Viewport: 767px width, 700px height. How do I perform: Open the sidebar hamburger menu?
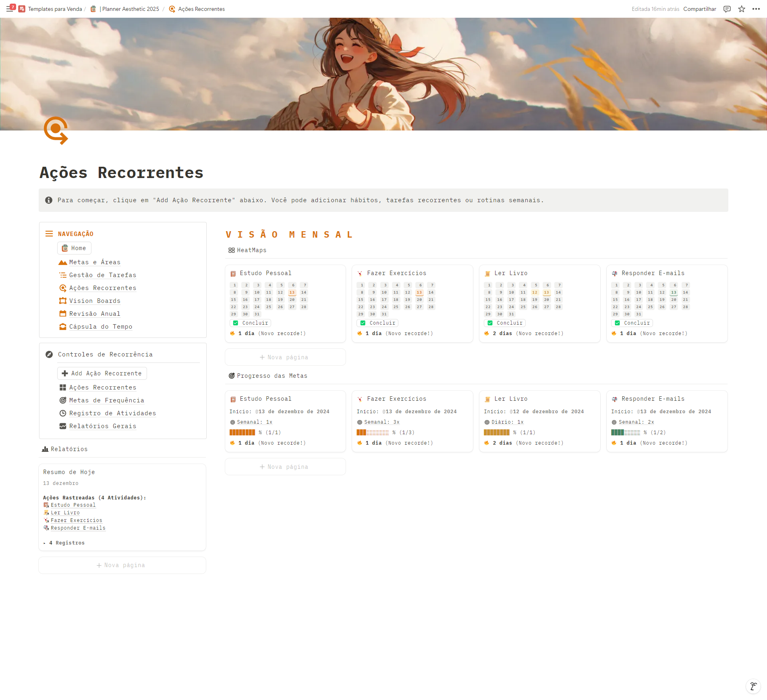(x=10, y=9)
